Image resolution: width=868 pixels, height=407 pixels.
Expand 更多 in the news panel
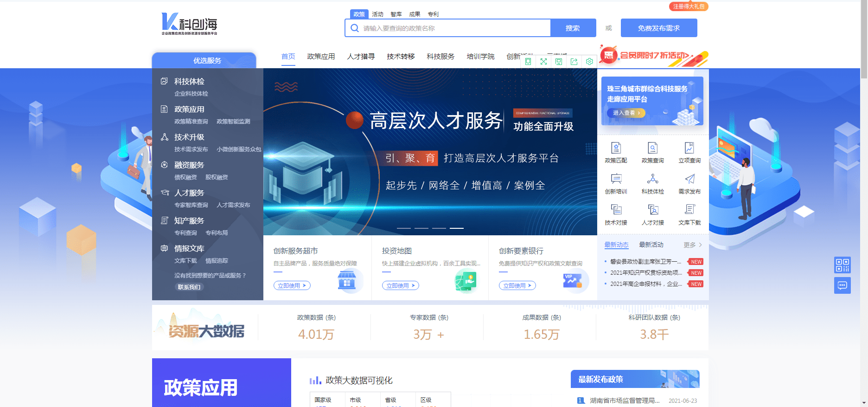coord(693,245)
